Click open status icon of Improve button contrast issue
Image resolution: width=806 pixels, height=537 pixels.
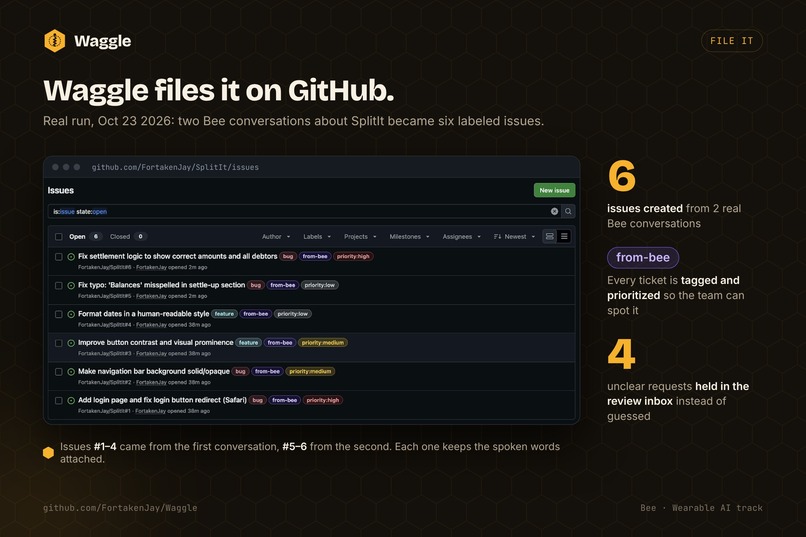71,343
